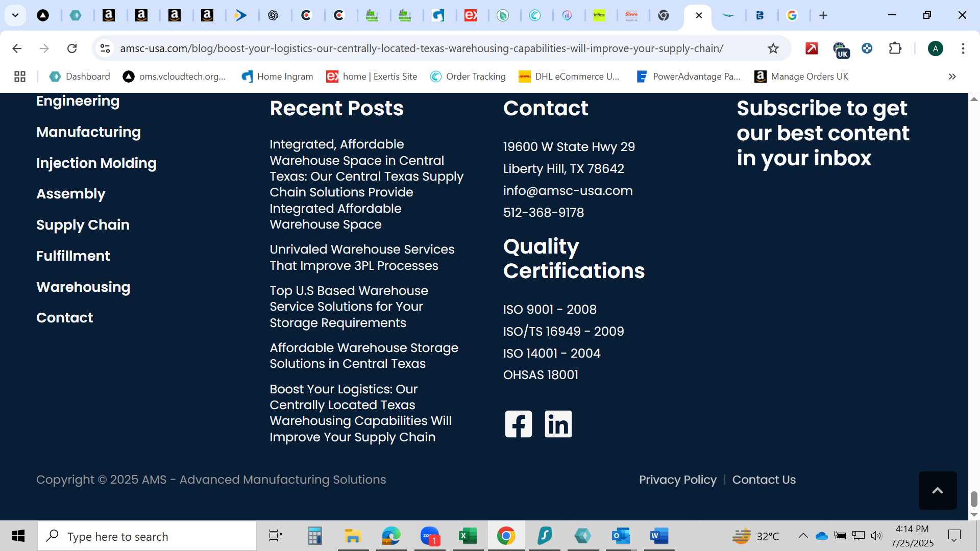Open Integrated, Affordable Warehouse Space post

[x=366, y=184]
